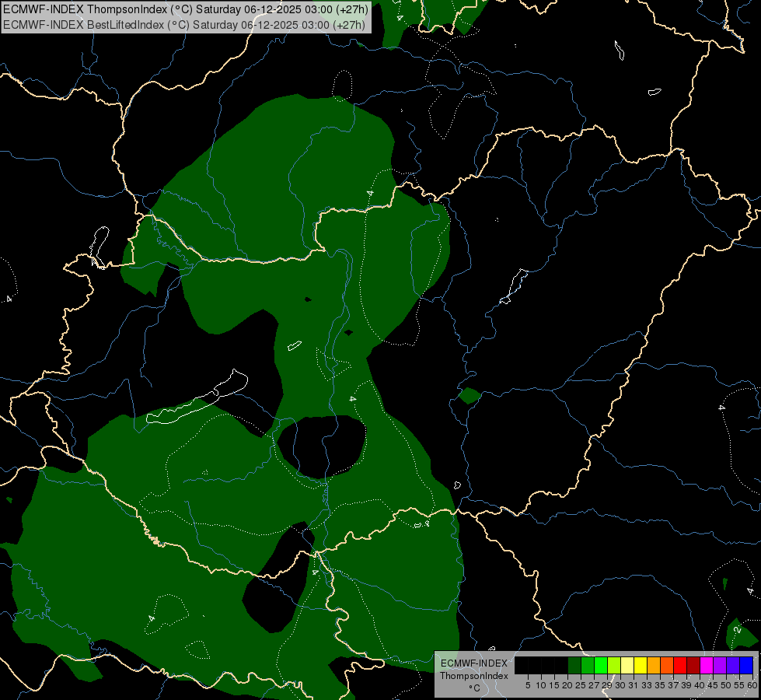Click the °C unit label in the legend
Image resolution: width=761 pixels, height=700 pixels.
474,688
